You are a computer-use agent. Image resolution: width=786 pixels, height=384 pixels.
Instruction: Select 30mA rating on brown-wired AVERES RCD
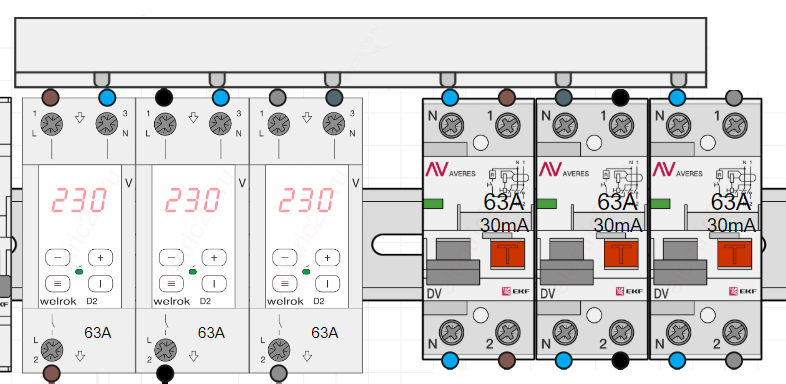coord(504,225)
